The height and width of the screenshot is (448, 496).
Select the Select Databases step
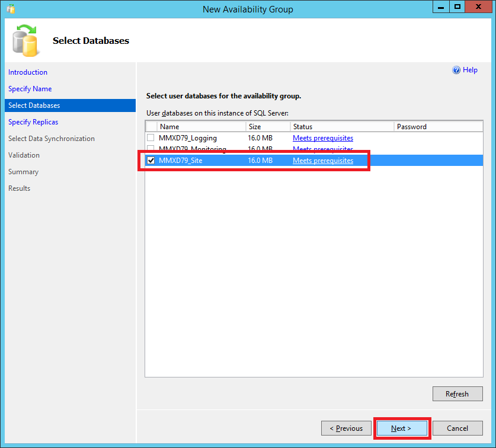34,105
